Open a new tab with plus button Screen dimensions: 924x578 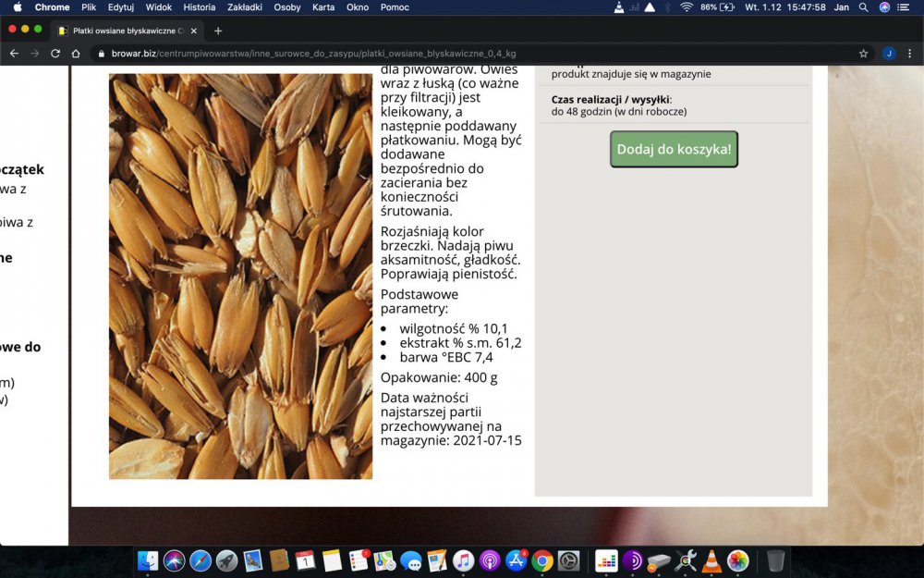tap(218, 31)
